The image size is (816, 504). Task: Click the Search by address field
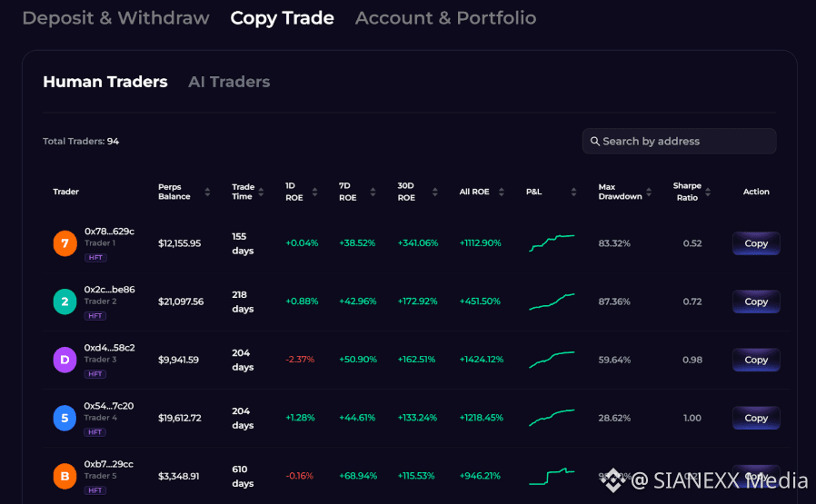click(x=682, y=142)
